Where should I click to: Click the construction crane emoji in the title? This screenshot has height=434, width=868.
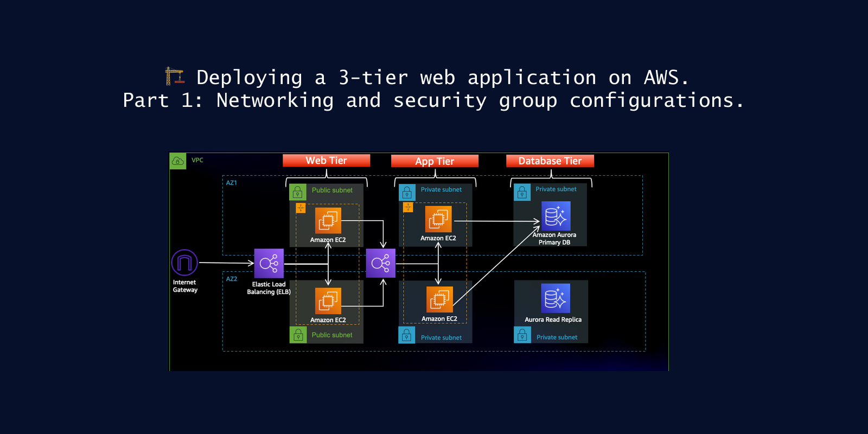175,76
